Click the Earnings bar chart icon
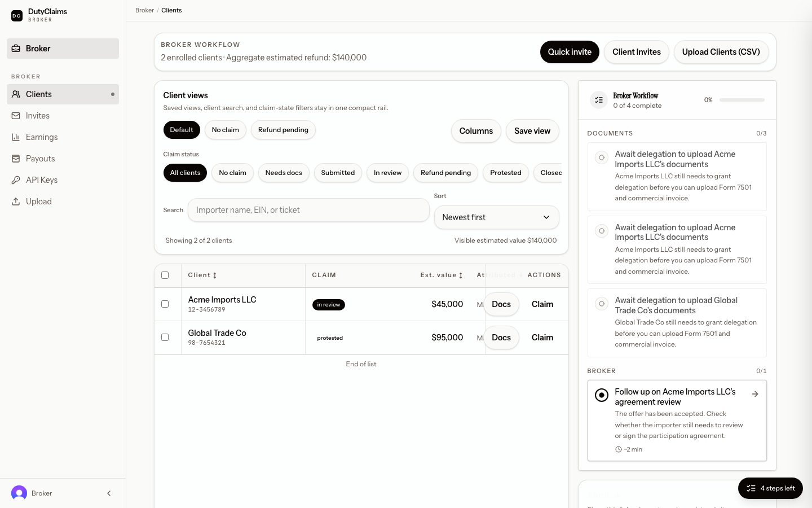The width and height of the screenshot is (812, 508). [16, 137]
